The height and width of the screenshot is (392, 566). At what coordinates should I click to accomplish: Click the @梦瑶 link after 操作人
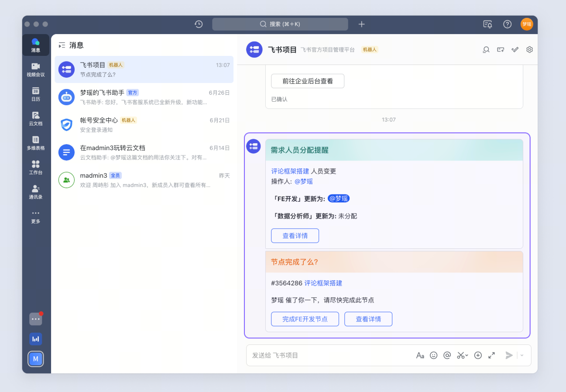303,181
